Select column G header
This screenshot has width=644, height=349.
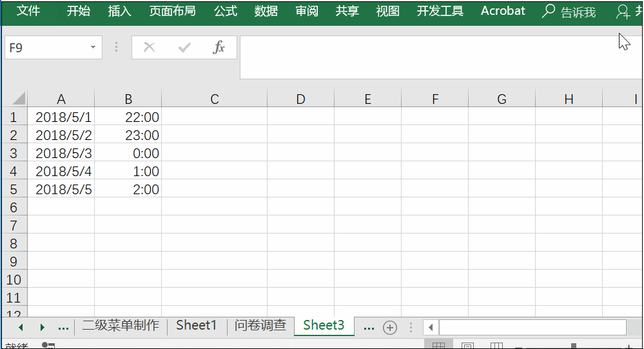[x=502, y=99]
